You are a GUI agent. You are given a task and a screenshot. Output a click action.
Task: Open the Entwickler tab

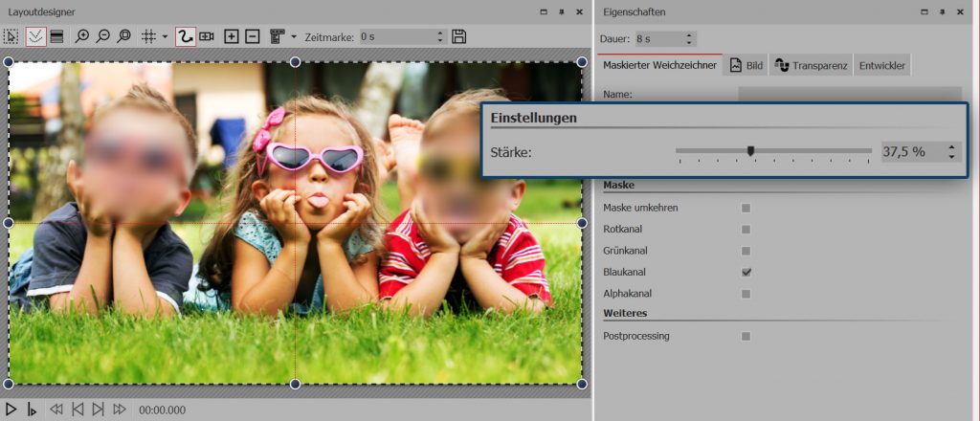coord(883,65)
